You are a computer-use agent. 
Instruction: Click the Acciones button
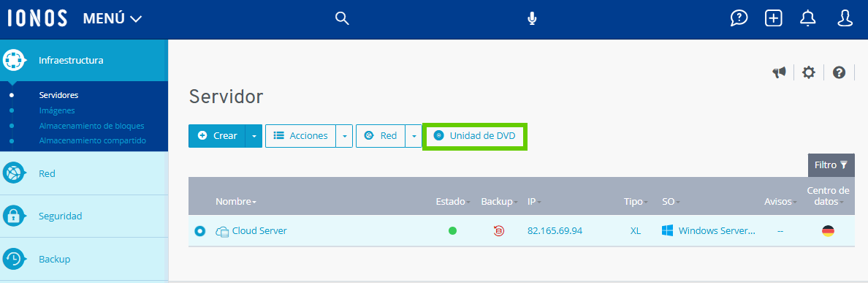coord(300,136)
